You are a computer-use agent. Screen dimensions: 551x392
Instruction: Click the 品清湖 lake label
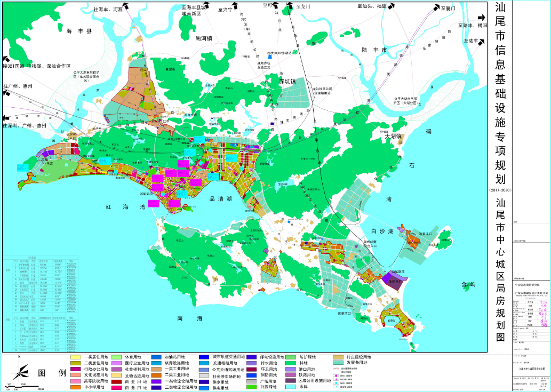[x=219, y=198]
